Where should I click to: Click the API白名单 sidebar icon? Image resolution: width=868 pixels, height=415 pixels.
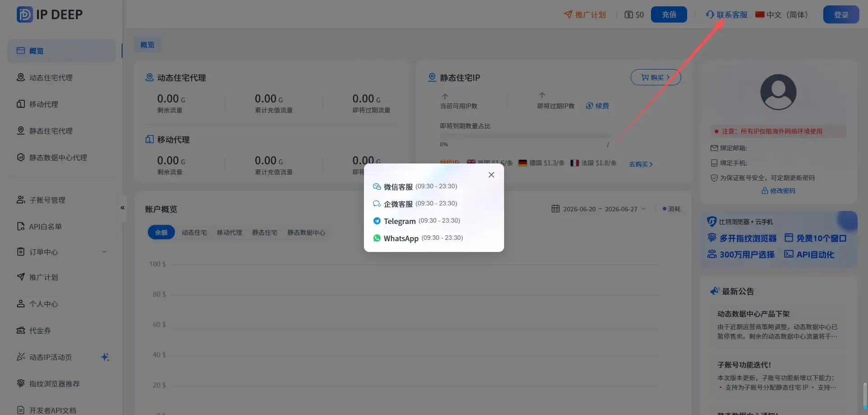[20, 226]
